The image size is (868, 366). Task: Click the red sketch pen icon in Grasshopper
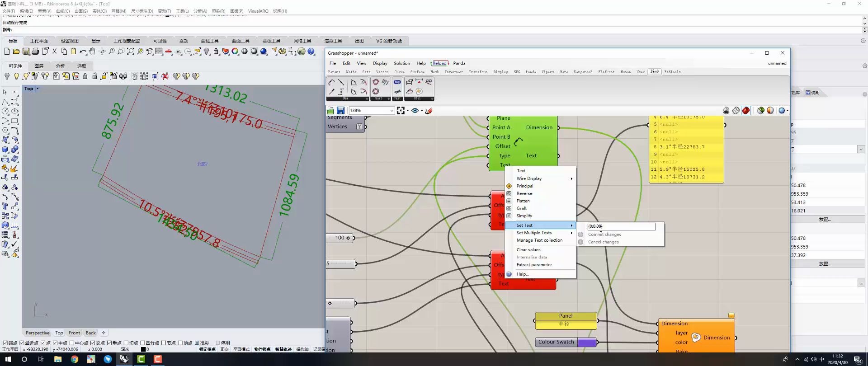(429, 110)
